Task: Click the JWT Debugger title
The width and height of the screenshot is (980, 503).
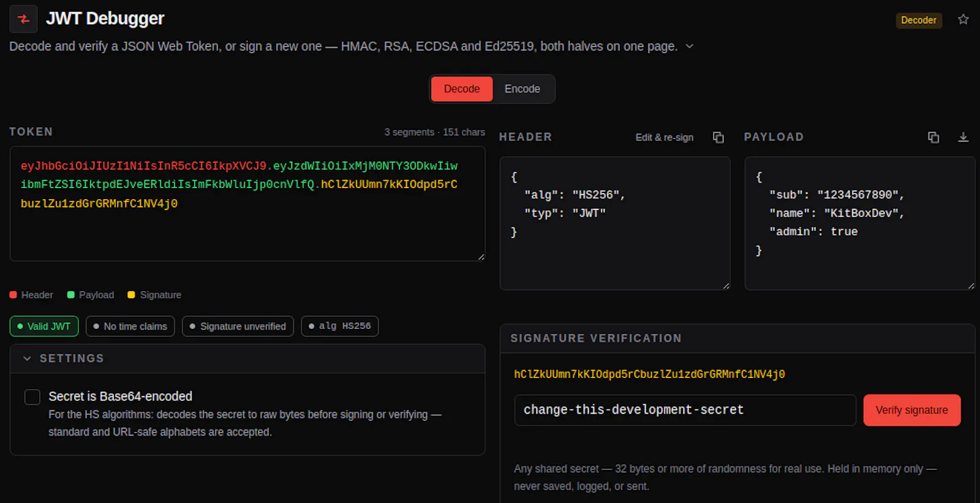Action: click(x=105, y=18)
